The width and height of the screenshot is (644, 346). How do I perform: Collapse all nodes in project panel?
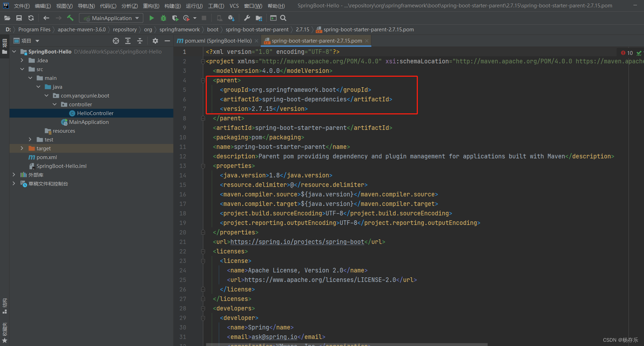(140, 41)
